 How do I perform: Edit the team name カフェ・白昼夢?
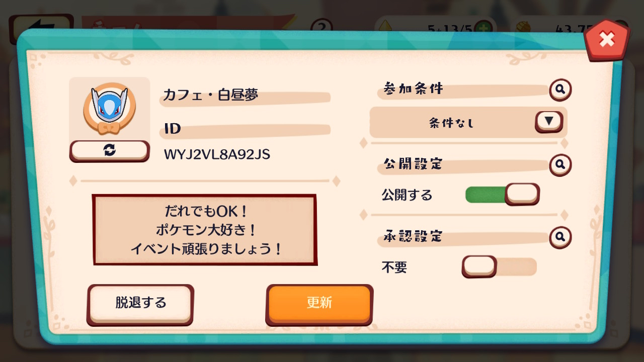click(210, 95)
